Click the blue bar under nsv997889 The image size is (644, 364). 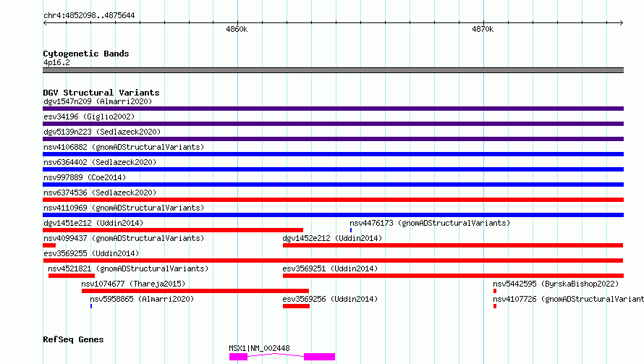[333, 185]
